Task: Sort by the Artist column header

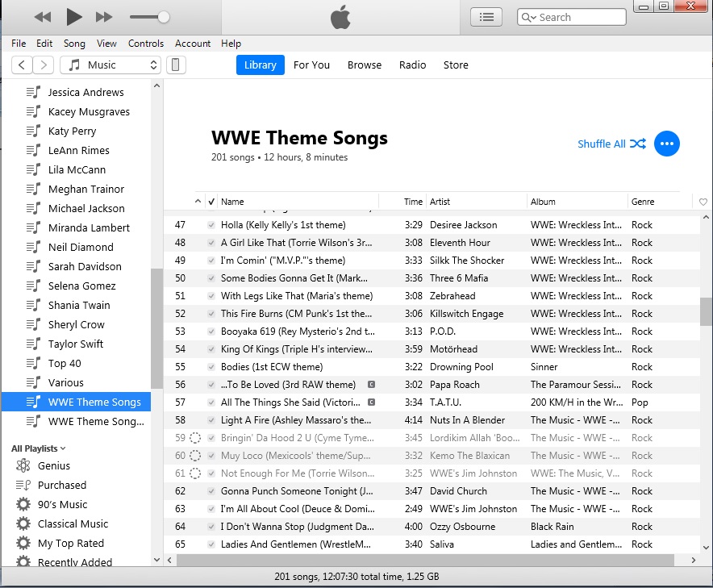Action: 440,202
